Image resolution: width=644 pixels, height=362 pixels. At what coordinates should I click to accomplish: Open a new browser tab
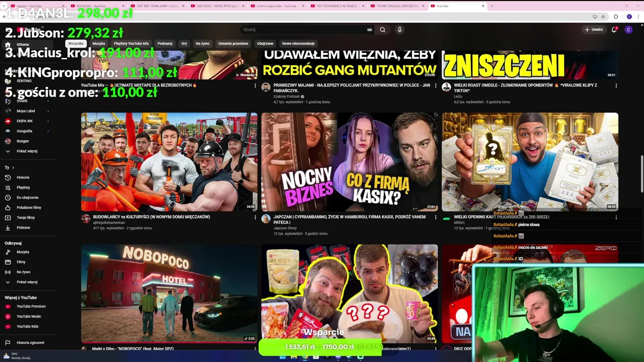pyautogui.click(x=492, y=6)
